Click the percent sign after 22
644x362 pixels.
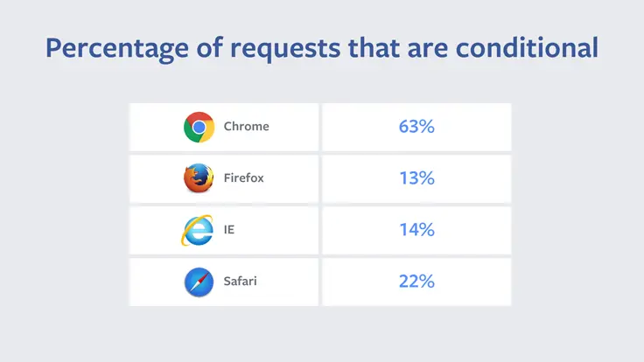pos(426,282)
